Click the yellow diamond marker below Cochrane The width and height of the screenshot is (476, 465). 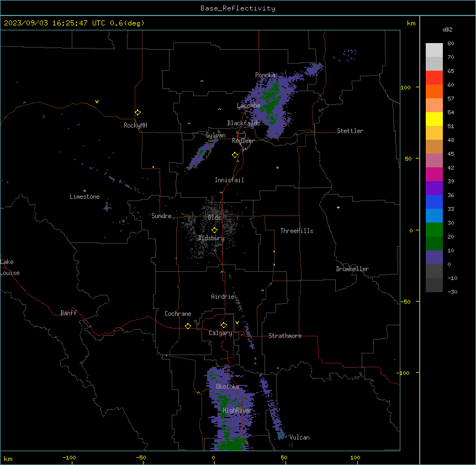pyautogui.click(x=188, y=326)
